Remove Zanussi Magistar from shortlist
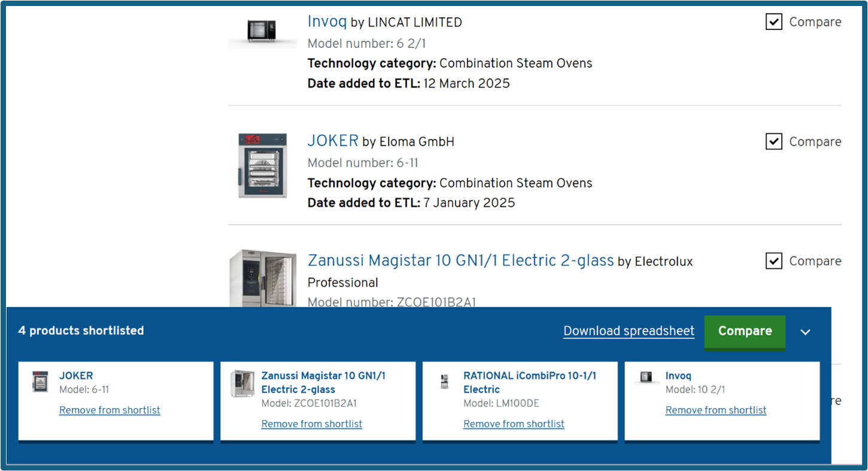868x471 pixels. pos(312,424)
